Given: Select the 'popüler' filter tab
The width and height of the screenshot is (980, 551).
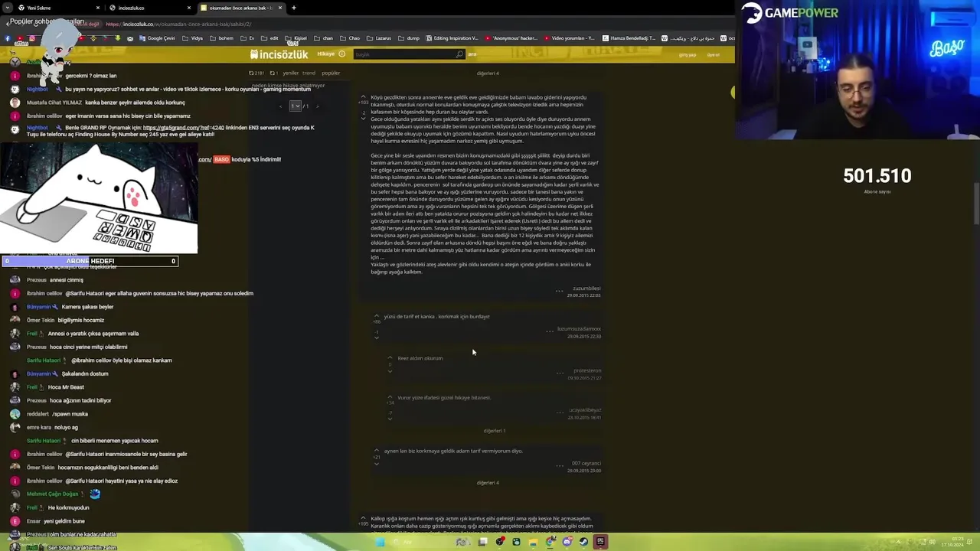Looking at the screenshot, I should pos(331,73).
